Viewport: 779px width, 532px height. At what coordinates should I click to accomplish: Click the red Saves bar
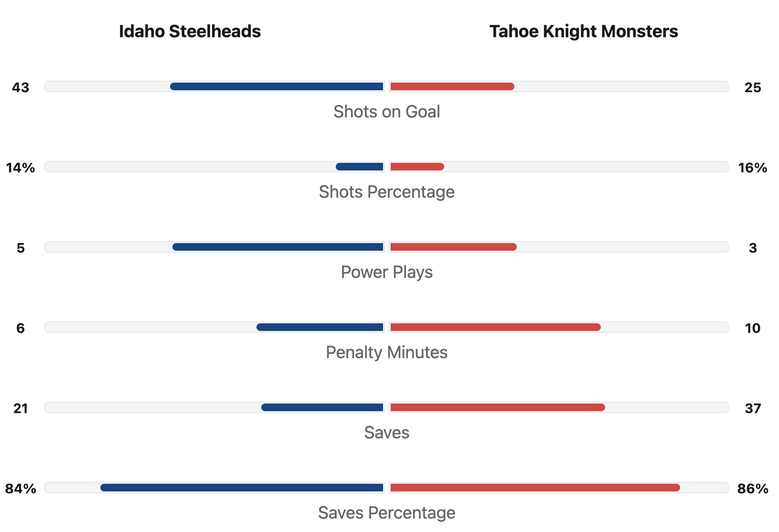[x=497, y=407]
